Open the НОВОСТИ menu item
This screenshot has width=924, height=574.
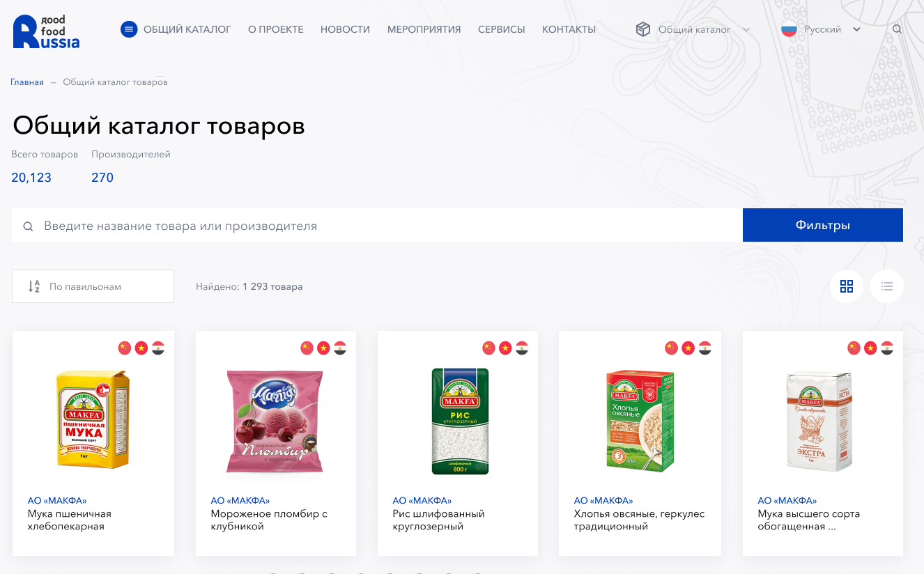(345, 29)
